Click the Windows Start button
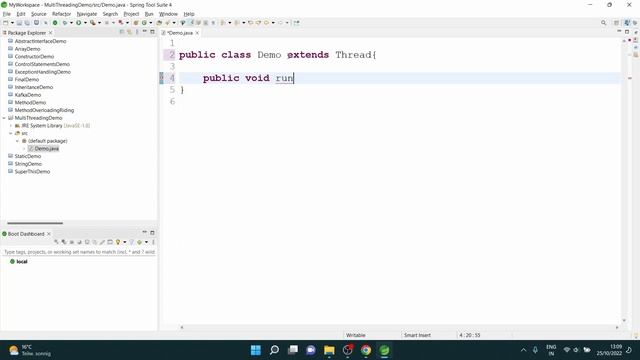The height and width of the screenshot is (360, 640). click(256, 350)
